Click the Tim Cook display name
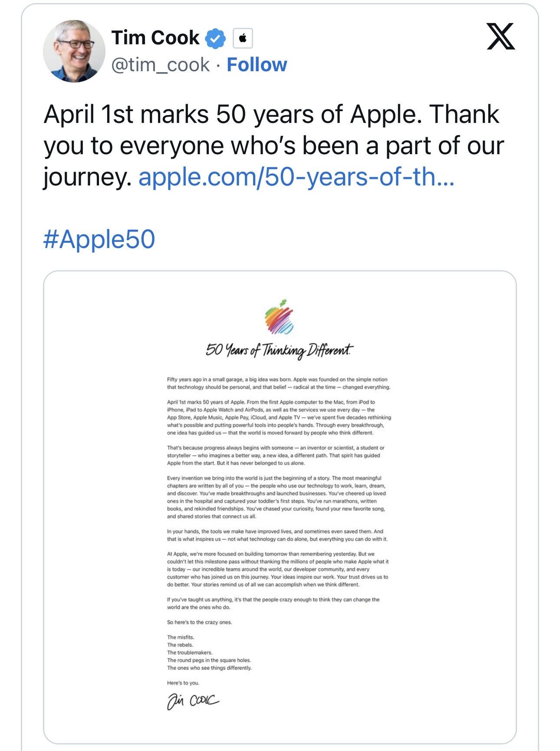Viewport: 560px width, 751px height. (x=155, y=38)
